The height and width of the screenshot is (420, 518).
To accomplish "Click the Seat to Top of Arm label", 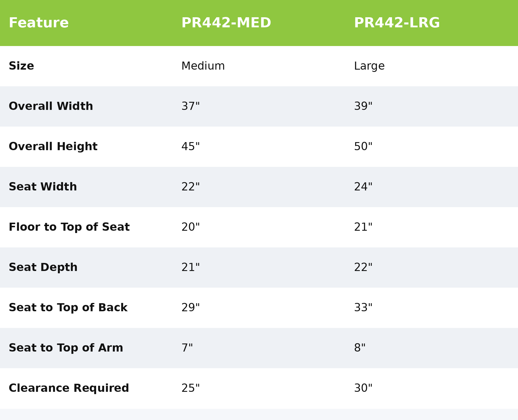I will (66, 348).
